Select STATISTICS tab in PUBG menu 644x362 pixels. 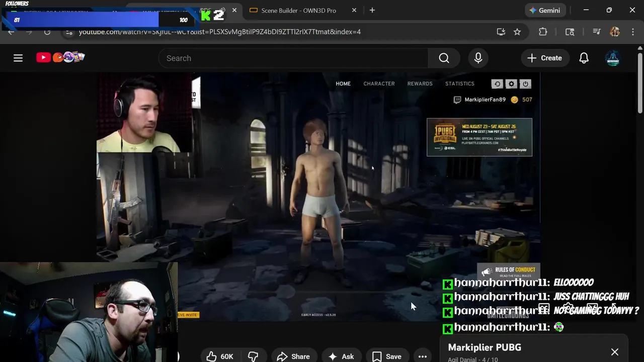point(459,83)
